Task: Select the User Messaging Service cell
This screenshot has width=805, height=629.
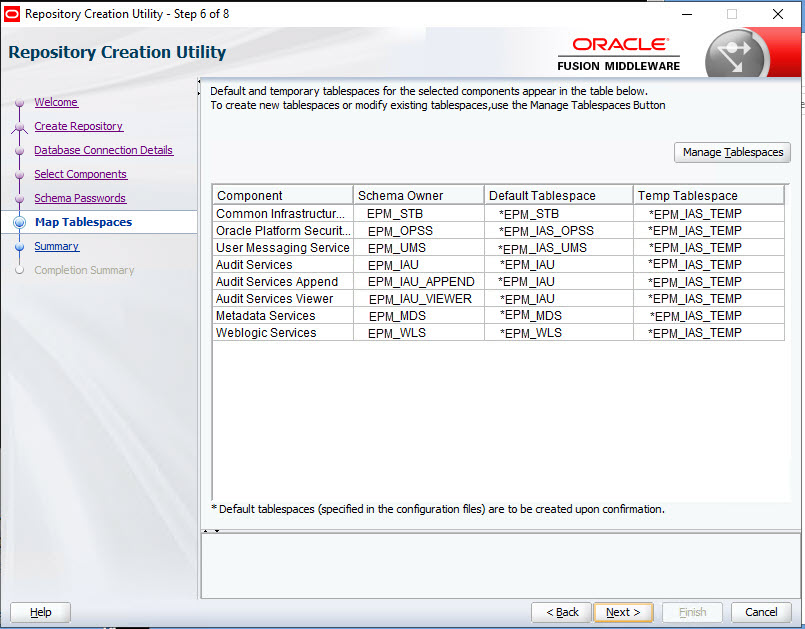Action: coord(283,247)
